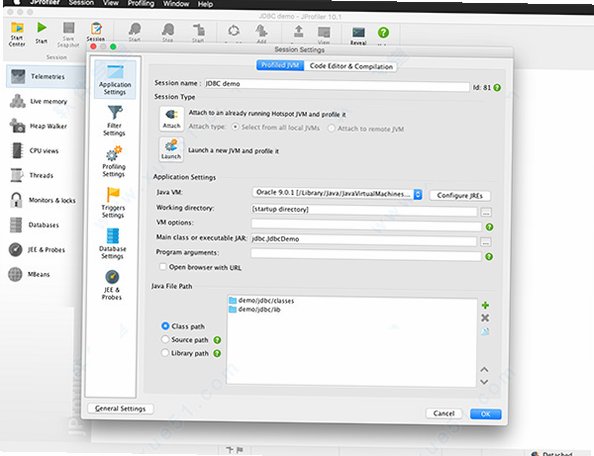Open the Session settings toolbar icon

pos(96,32)
